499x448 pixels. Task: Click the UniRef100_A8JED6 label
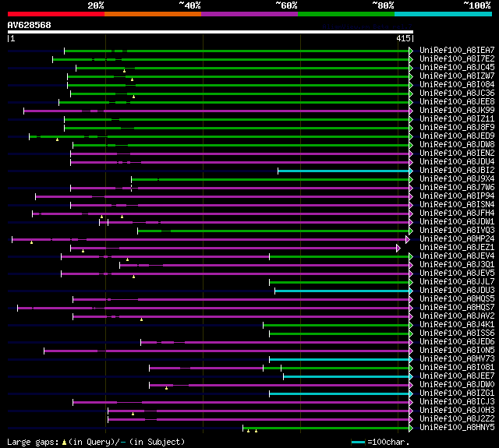[x=457, y=342]
